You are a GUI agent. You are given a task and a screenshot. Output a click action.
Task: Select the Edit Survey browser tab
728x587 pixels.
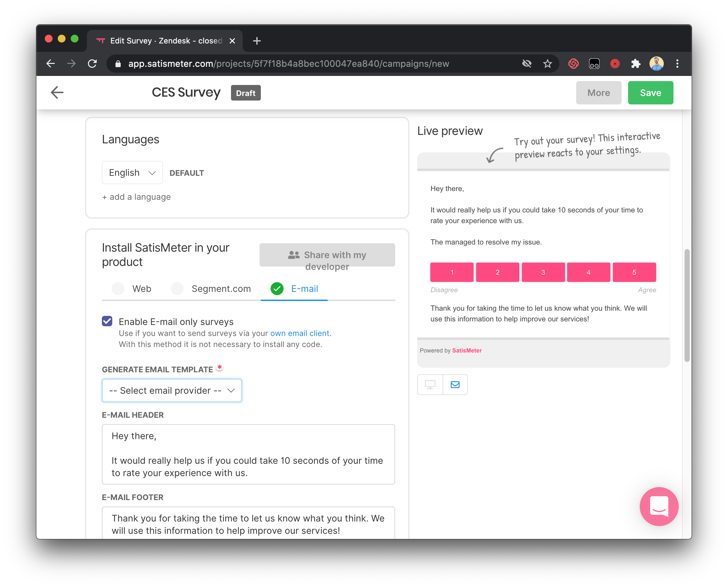click(165, 41)
